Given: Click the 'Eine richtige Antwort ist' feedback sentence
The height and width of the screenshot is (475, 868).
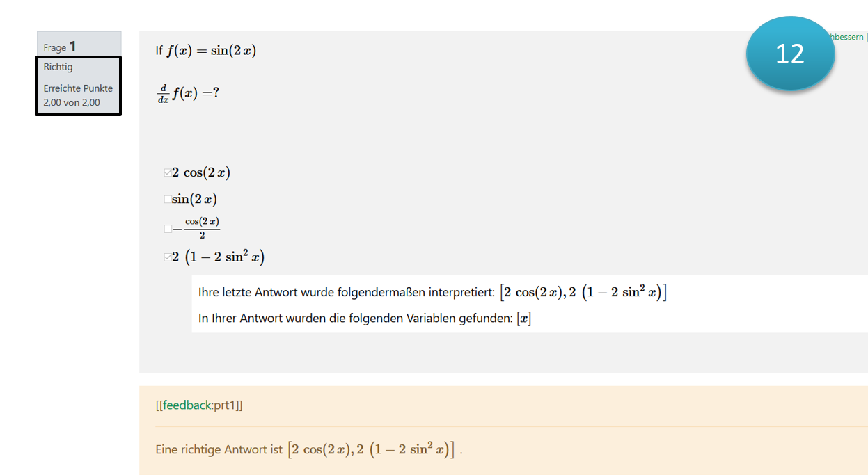Looking at the screenshot, I should coord(220,449).
